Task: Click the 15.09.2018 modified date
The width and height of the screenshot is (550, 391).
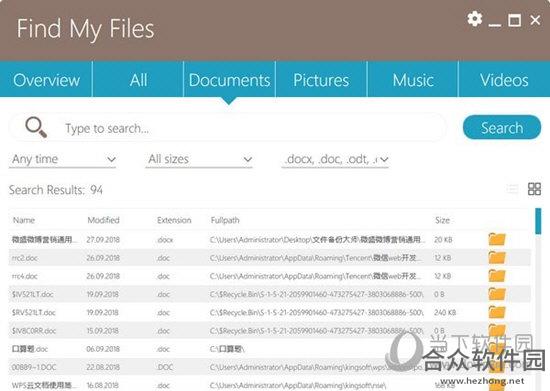Action: [103, 331]
